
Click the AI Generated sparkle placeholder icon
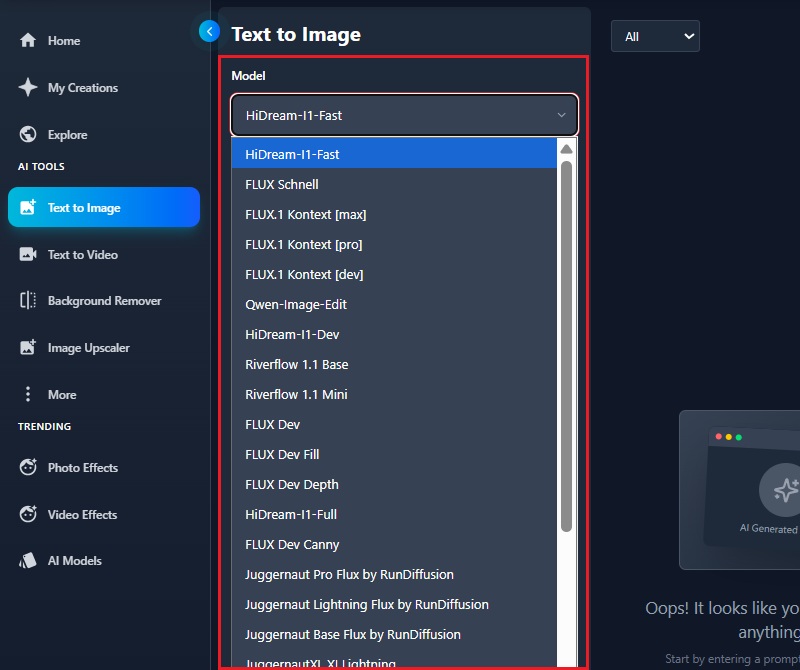click(785, 490)
